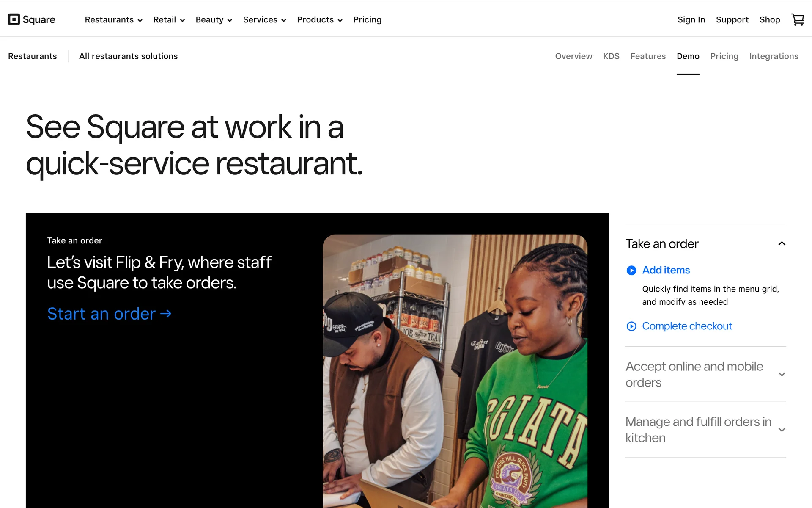
Task: Switch to the KDS tab
Action: [611, 56]
